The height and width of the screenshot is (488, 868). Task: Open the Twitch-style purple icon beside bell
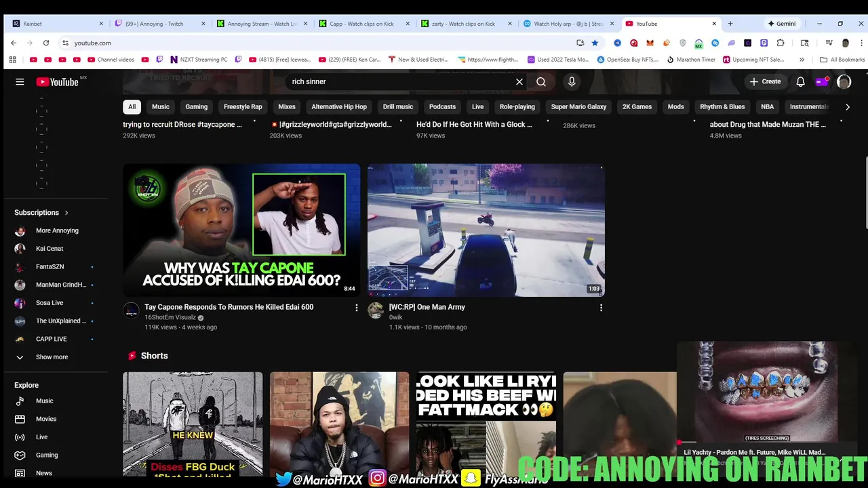click(x=822, y=81)
